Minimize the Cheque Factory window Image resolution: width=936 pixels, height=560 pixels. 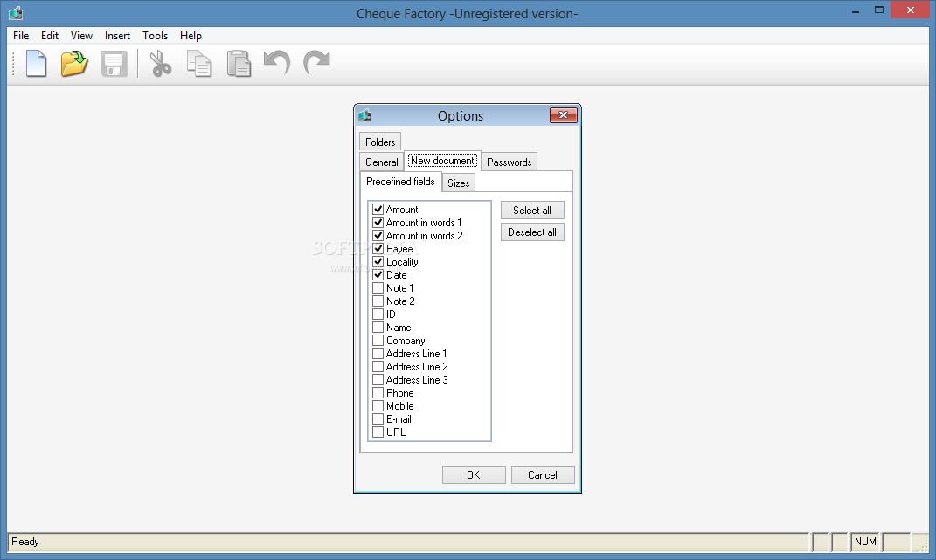click(x=856, y=10)
